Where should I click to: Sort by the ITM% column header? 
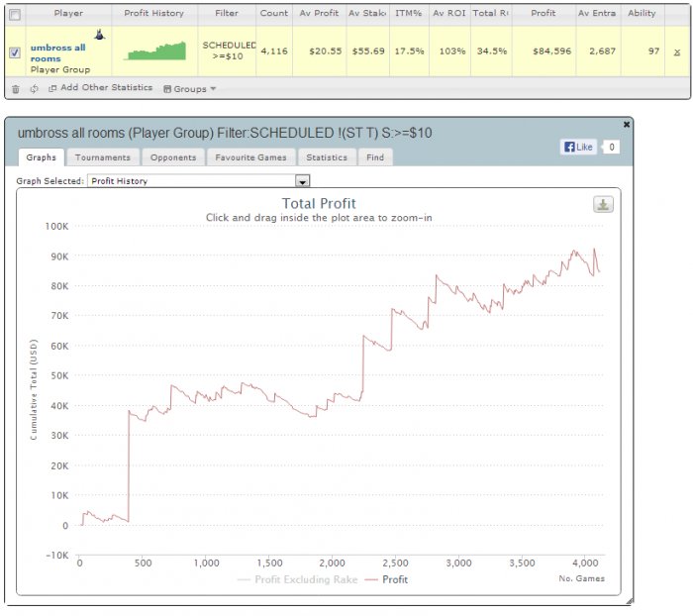(409, 13)
